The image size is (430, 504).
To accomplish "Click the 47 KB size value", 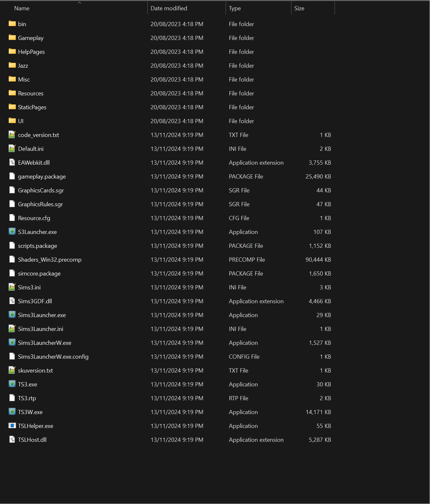I will 324,204.
